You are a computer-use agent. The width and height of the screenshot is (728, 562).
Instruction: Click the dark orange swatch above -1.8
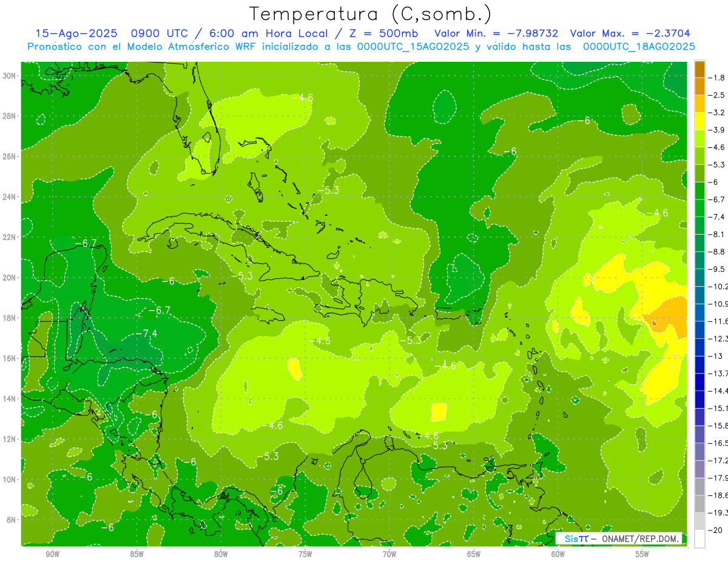click(x=699, y=69)
